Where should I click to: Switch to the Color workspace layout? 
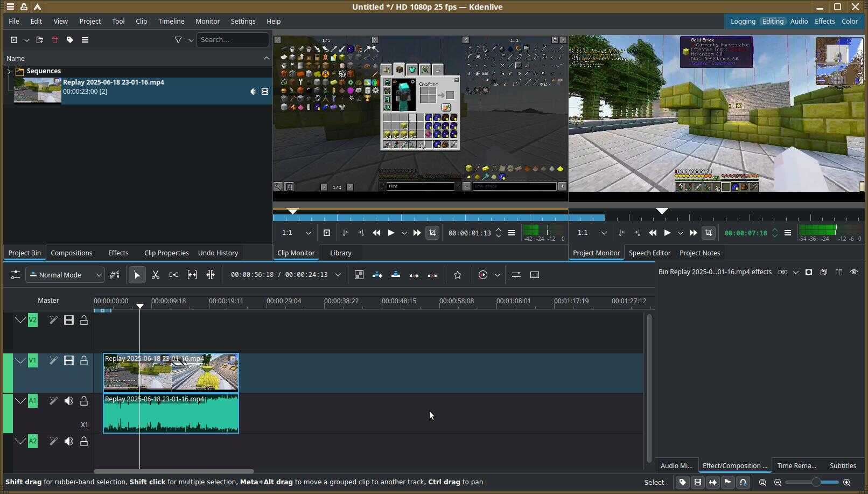(x=849, y=22)
